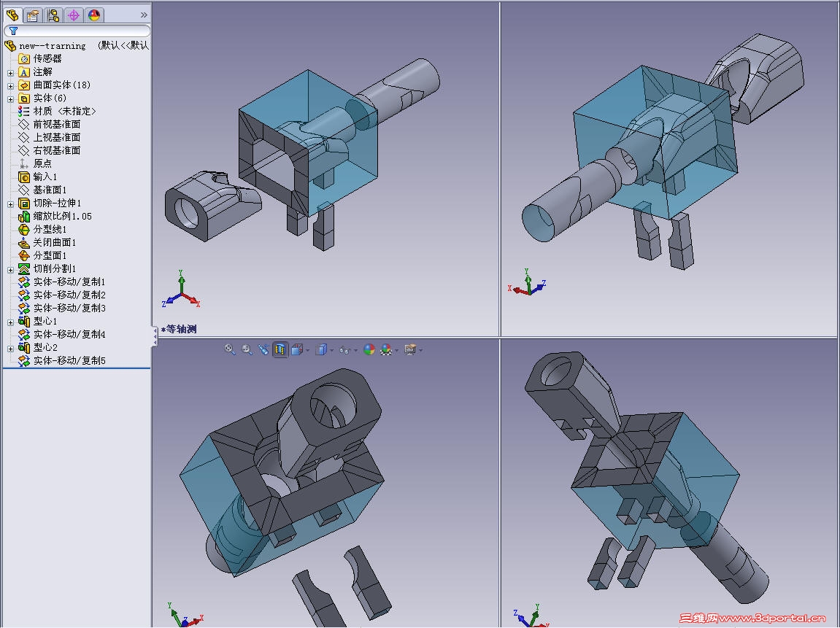
Task: Expand the 切除-拉伸1 cut-extrude feature
Action: [11, 204]
